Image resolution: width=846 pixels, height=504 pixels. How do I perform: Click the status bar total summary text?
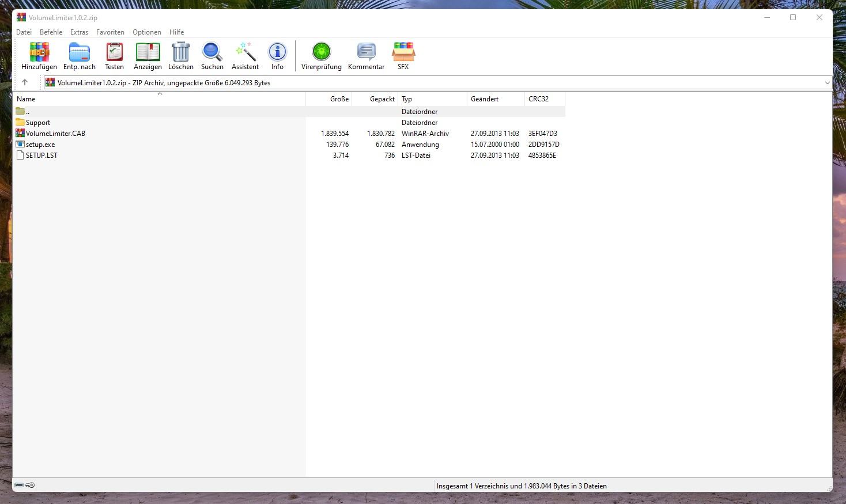(x=522, y=486)
